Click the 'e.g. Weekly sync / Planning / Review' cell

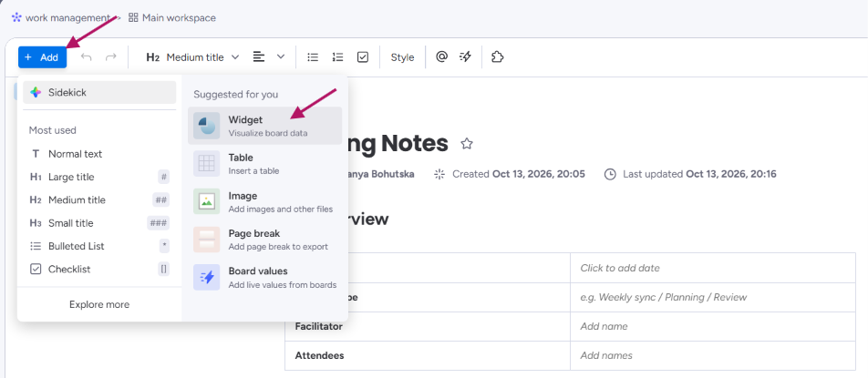point(713,297)
